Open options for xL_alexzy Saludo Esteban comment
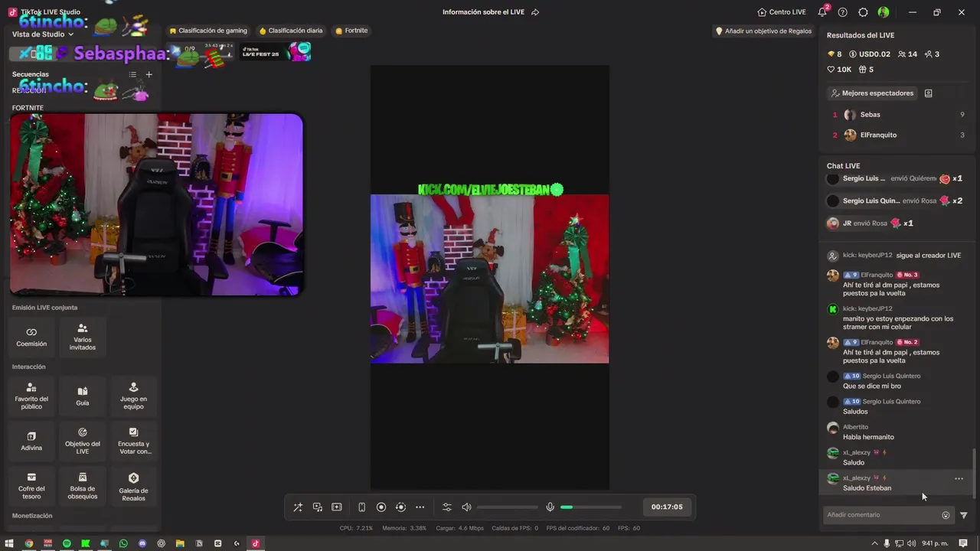The height and width of the screenshot is (551, 980). pos(959,478)
